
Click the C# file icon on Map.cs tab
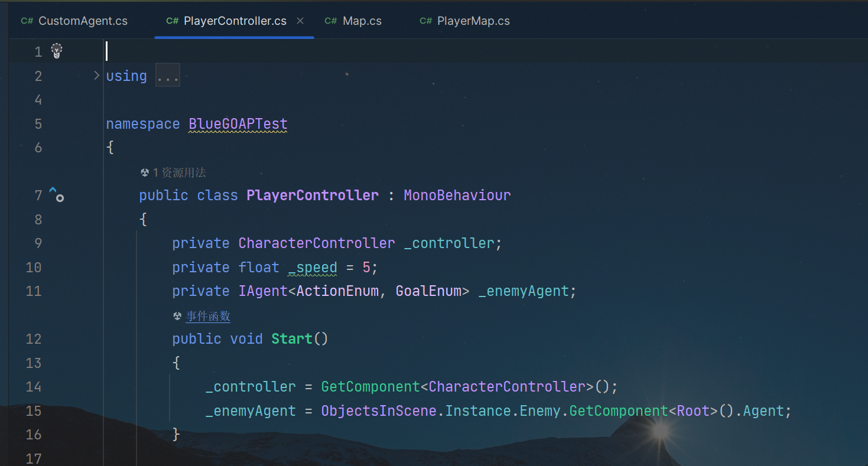click(330, 21)
